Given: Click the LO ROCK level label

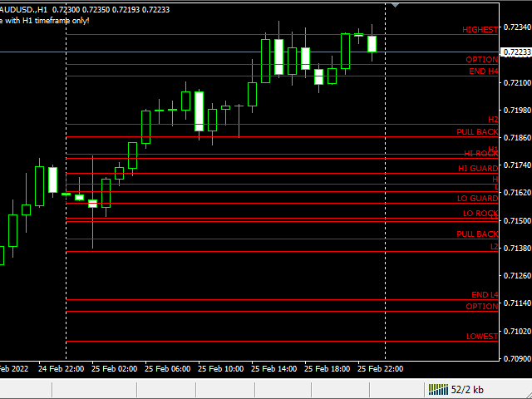Looking at the screenshot, I should coord(480,213).
